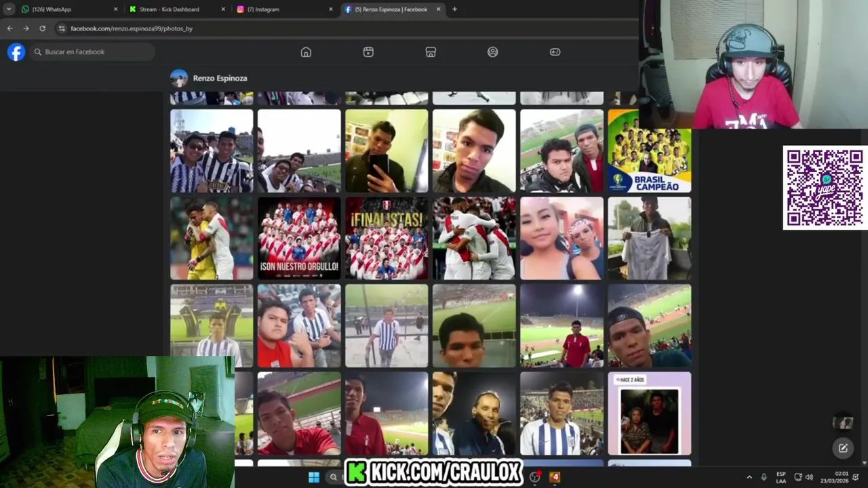
Task: Switch to the WhatsApp tab
Action: (68, 9)
